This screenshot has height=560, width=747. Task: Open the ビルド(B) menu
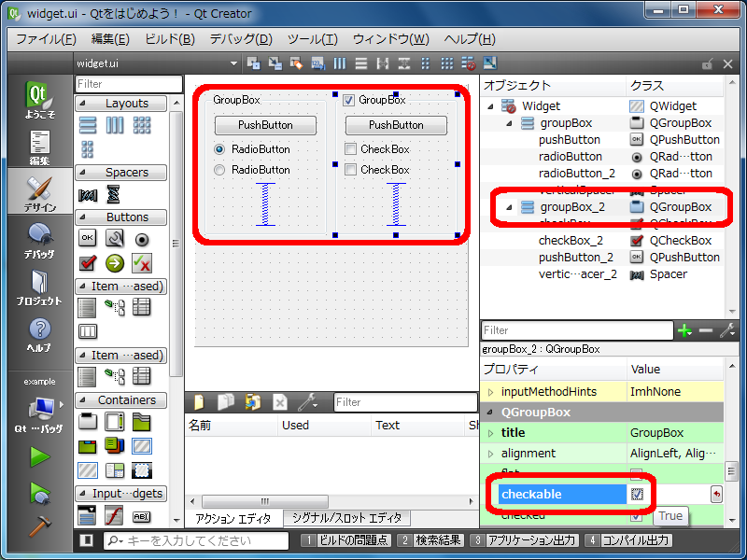(x=170, y=39)
